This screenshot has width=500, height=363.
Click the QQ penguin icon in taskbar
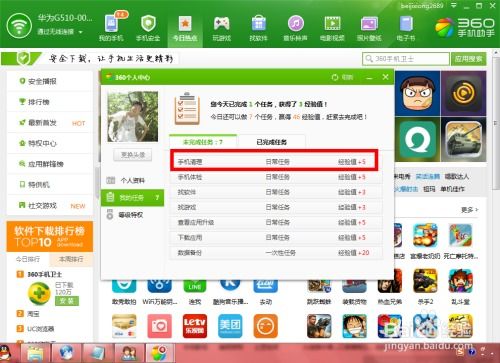[x=5, y=353]
